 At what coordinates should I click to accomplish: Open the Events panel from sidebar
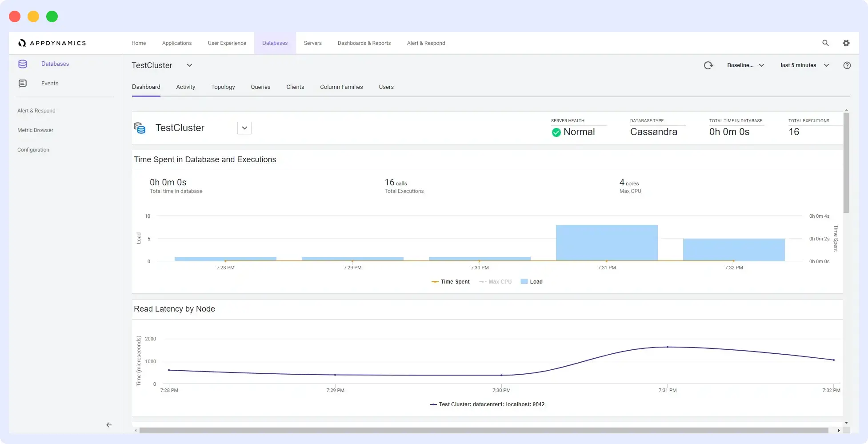[x=49, y=83]
